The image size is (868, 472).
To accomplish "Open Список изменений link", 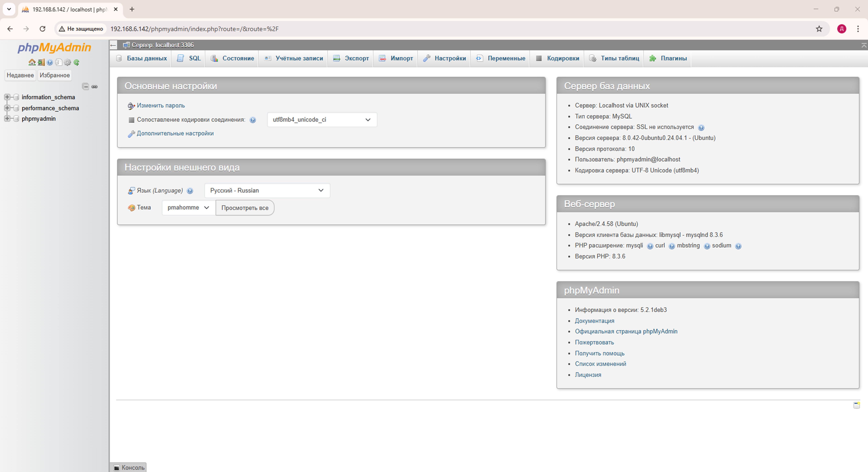I will 600,364.
